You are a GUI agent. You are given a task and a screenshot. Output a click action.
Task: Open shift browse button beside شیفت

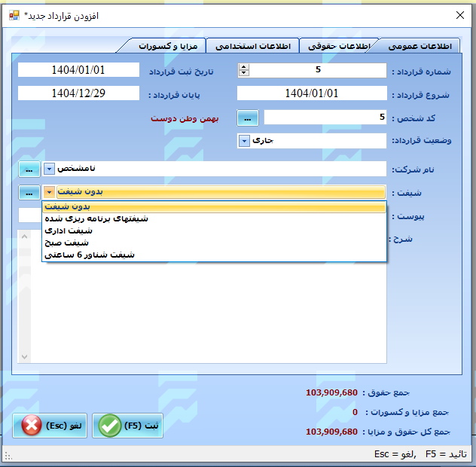pyautogui.click(x=29, y=192)
